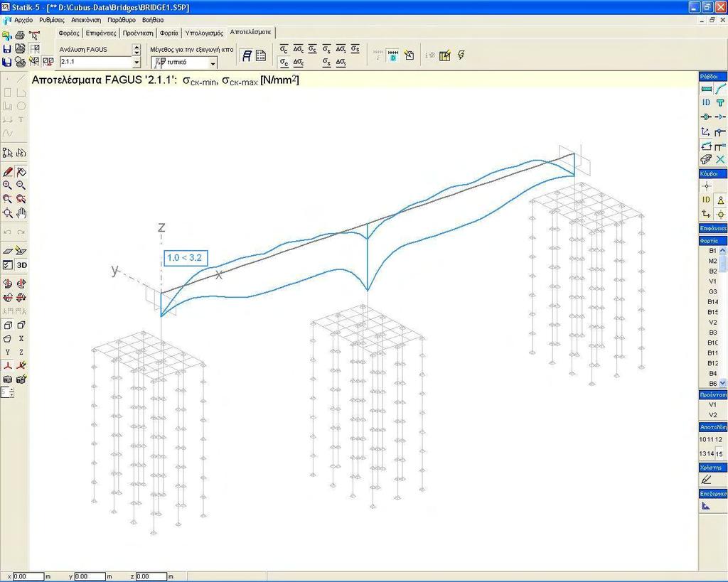The height and width of the screenshot is (582, 728).
Task: Toggle the 3D view mode button
Action: [x=21, y=266]
